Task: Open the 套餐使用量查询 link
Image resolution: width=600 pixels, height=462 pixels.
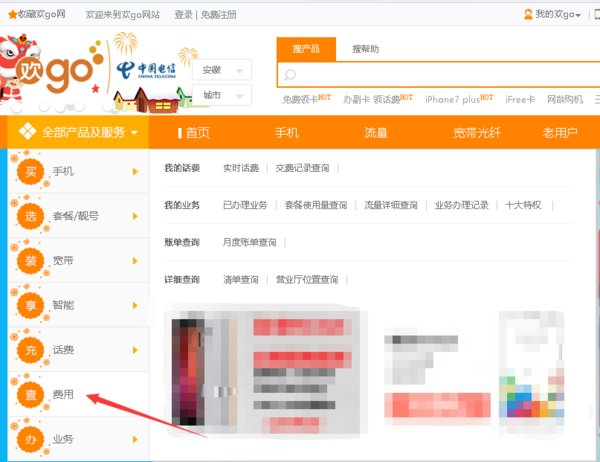Action: 316,205
